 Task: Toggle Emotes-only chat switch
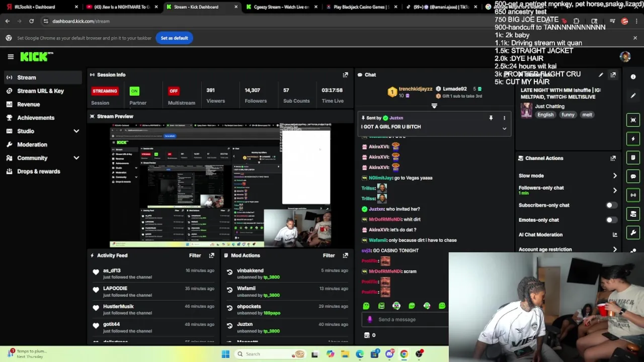click(611, 220)
